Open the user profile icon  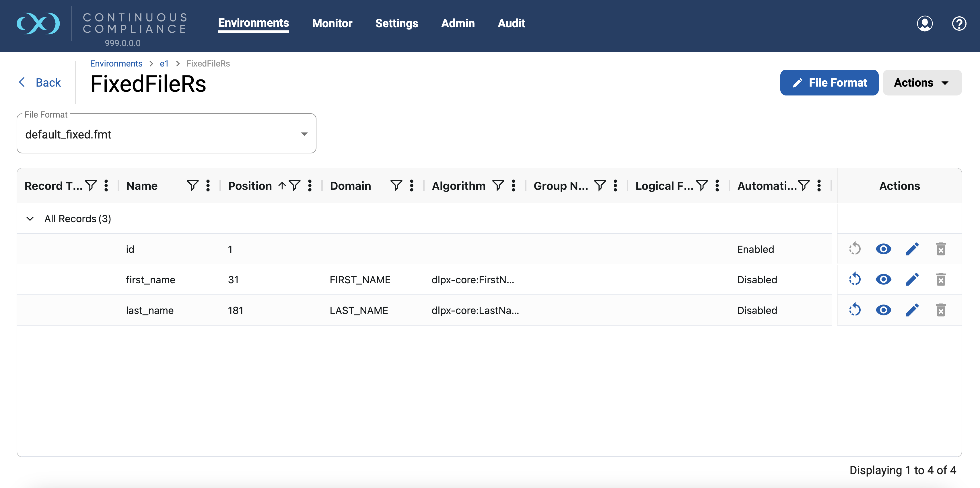tap(925, 24)
